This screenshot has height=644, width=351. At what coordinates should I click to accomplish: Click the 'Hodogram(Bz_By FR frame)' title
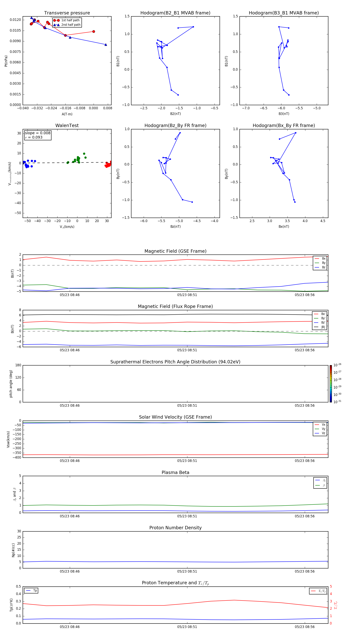click(x=175, y=125)
